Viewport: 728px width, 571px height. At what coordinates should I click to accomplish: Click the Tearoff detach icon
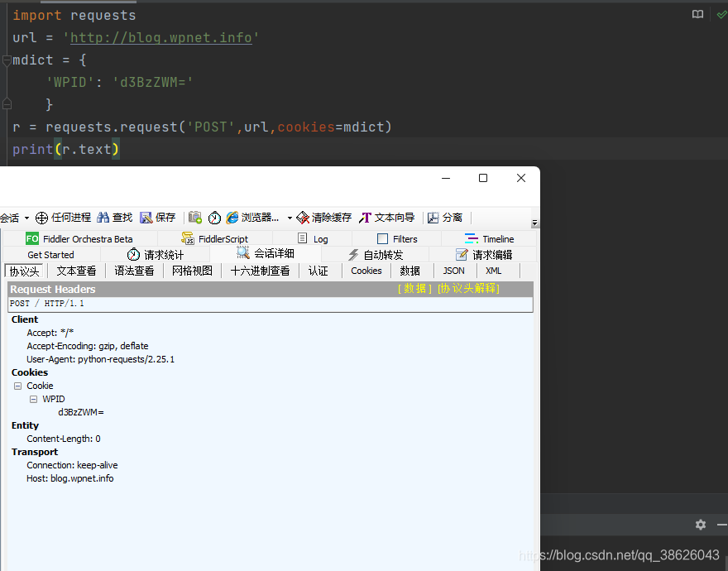(433, 218)
